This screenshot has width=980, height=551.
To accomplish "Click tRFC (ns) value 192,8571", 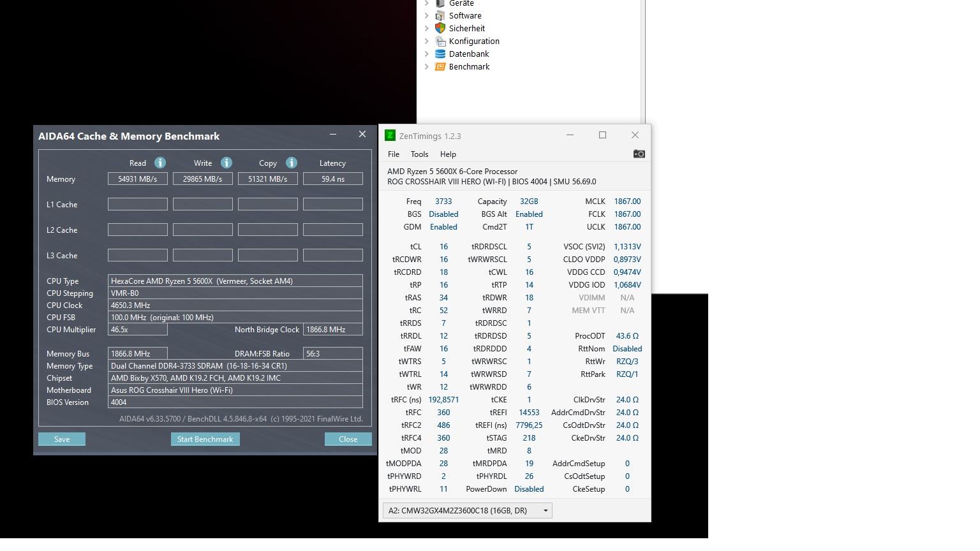I will coord(443,399).
